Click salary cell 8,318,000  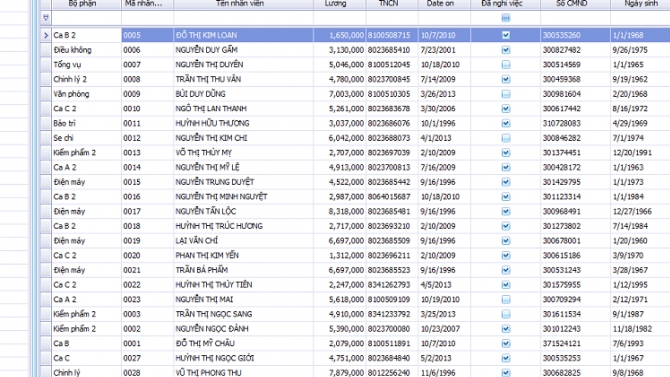(x=340, y=212)
